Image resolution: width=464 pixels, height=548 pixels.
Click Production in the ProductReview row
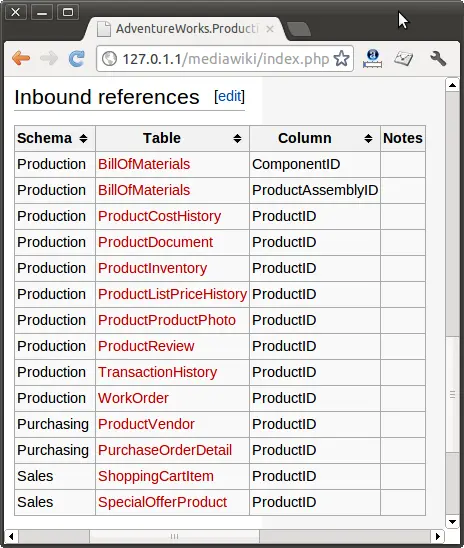click(51, 346)
